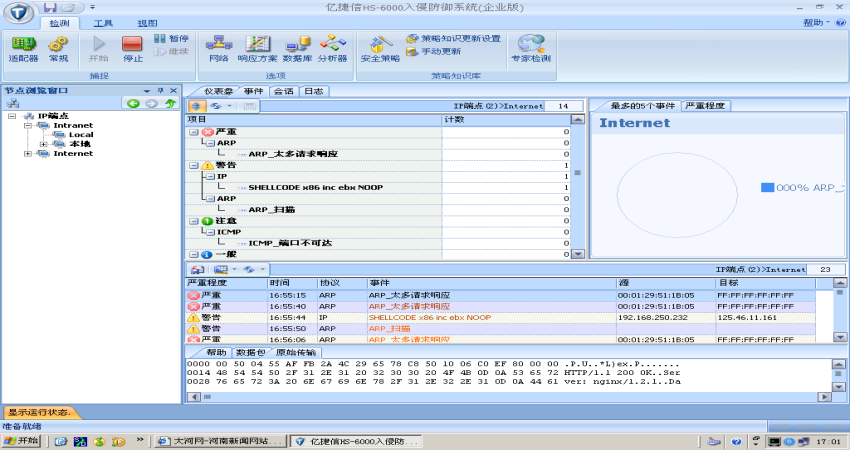Click green back arrow in node browser
The height and width of the screenshot is (450, 850).
click(132, 103)
